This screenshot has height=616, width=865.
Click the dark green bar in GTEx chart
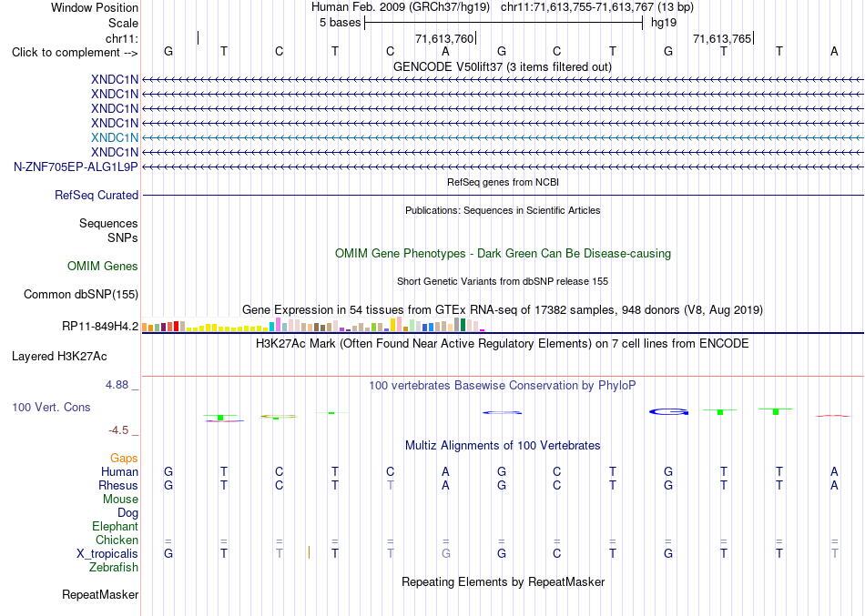coord(463,325)
